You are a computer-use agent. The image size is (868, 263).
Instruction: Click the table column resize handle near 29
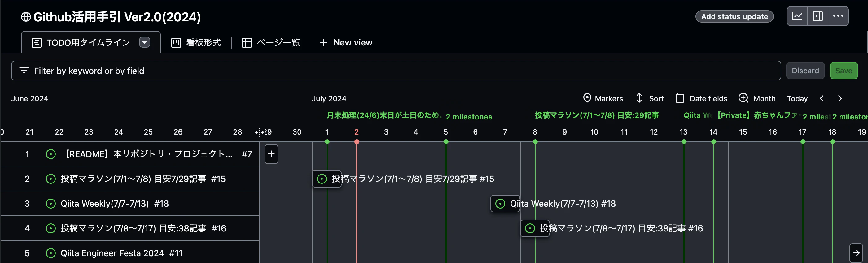click(x=260, y=132)
